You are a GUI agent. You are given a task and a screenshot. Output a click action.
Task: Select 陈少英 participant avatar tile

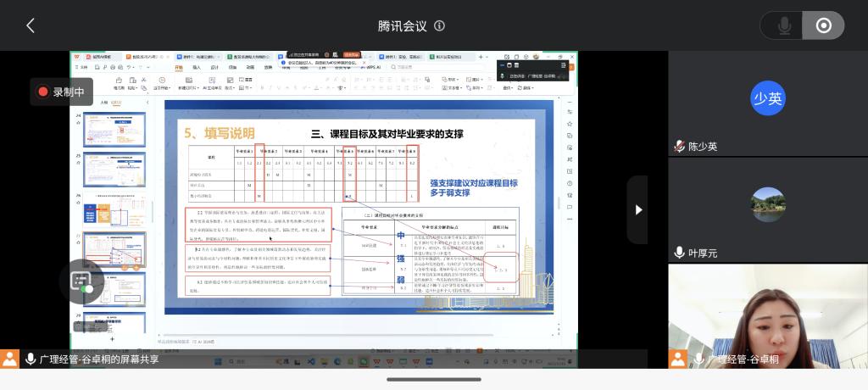point(767,98)
